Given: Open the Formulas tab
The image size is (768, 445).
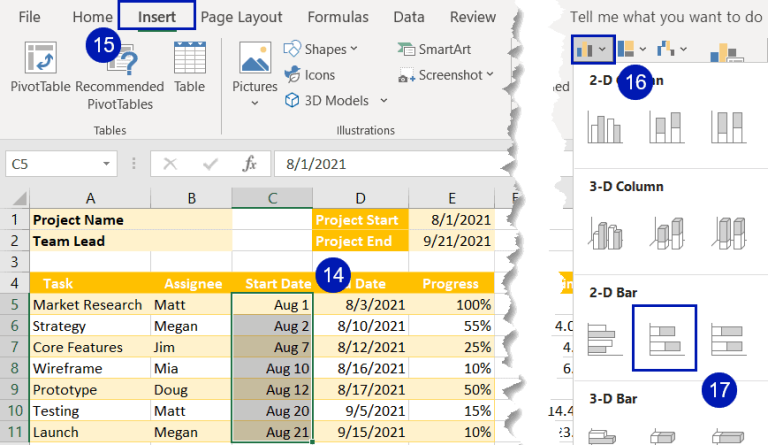Looking at the screenshot, I should click(337, 17).
